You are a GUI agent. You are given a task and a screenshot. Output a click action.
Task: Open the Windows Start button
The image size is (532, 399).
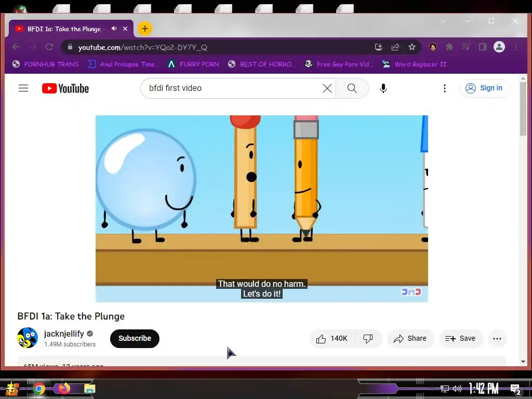(12, 389)
